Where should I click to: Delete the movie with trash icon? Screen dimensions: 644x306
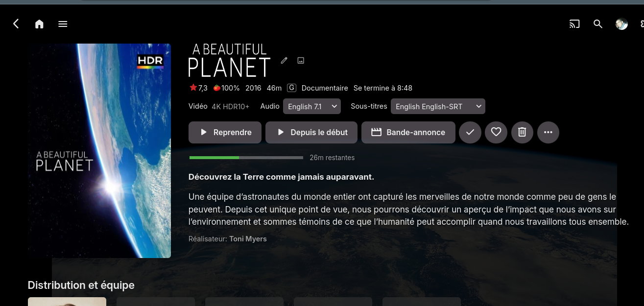pos(522,132)
